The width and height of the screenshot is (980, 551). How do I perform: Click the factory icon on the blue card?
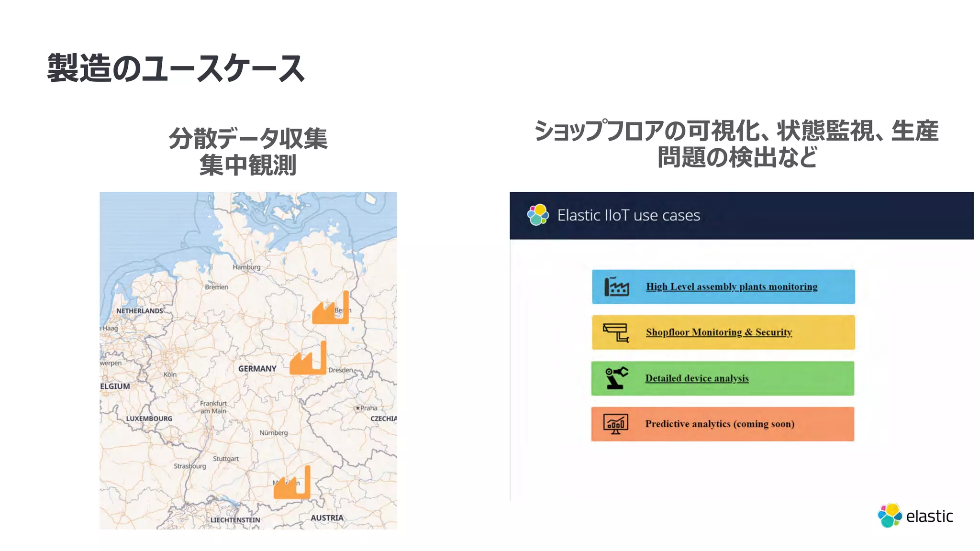616,287
